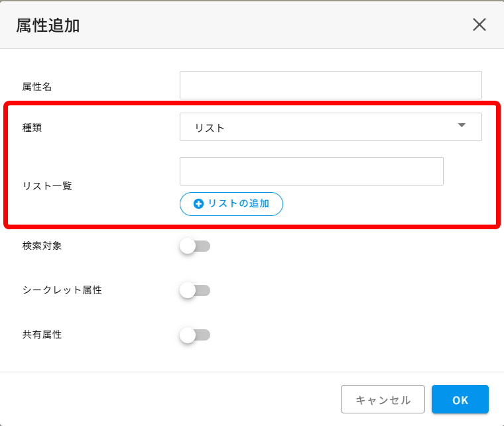Turn on the シークレット属性 switch
504x426 pixels.
[195, 291]
